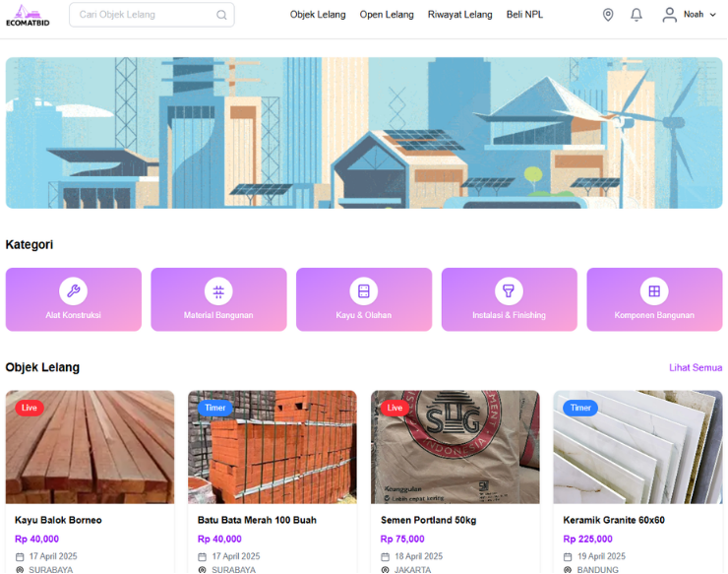The image size is (728, 574).
Task: Focus the Cari Objek Lelang search field
Action: click(152, 15)
